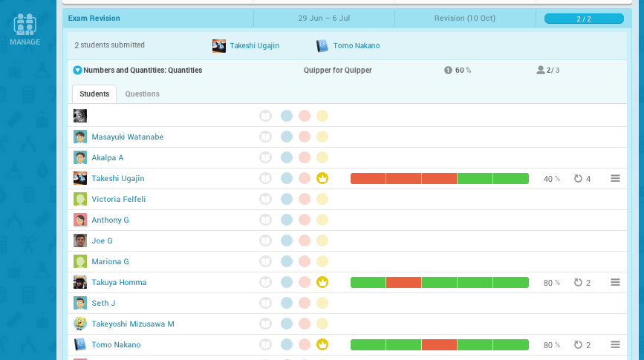Click crown badge in Takeshi Ugajin's row
Image resolution: width=644 pixels, height=360 pixels.
[322, 179]
